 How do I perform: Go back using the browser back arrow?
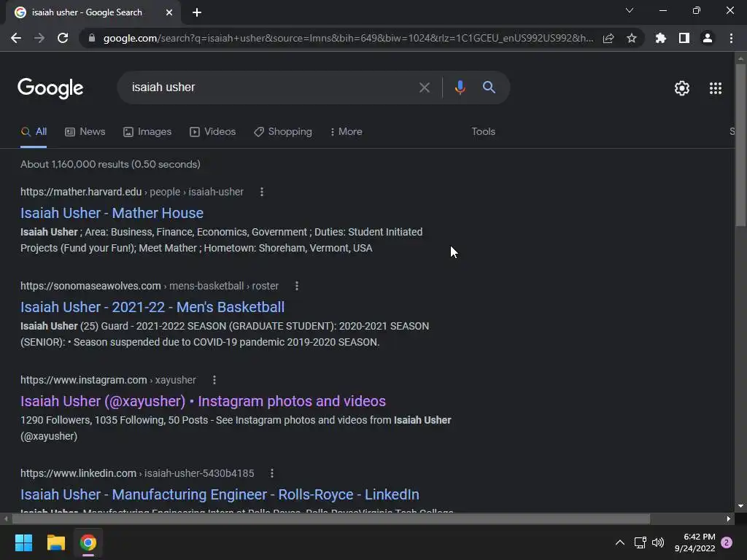[16, 38]
